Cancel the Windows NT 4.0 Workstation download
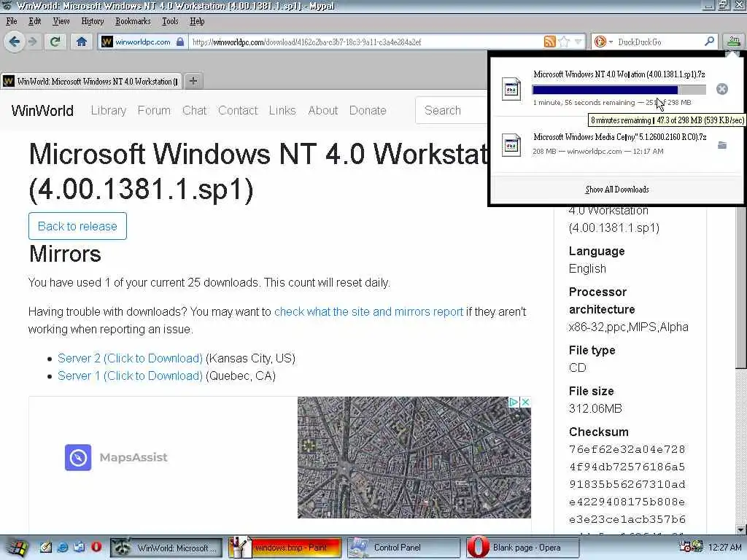747x560 pixels. click(721, 89)
